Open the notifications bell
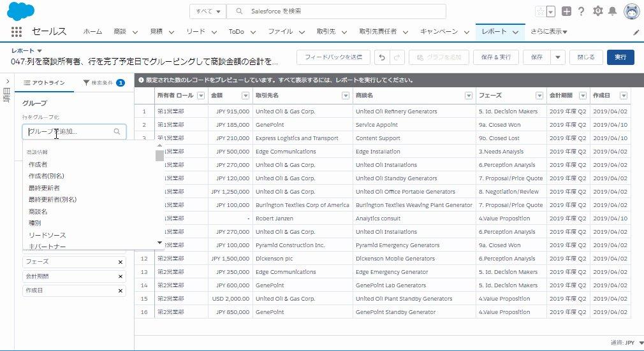 612,11
